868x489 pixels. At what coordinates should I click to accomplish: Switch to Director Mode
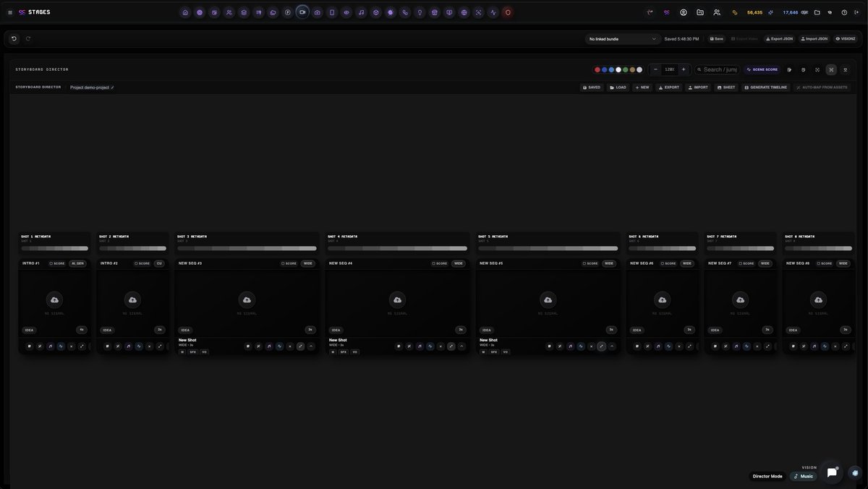pos(767,476)
